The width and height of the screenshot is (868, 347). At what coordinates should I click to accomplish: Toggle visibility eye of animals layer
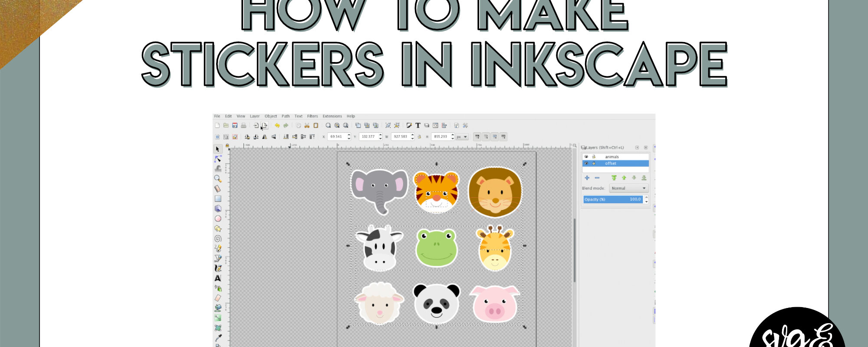tap(586, 157)
